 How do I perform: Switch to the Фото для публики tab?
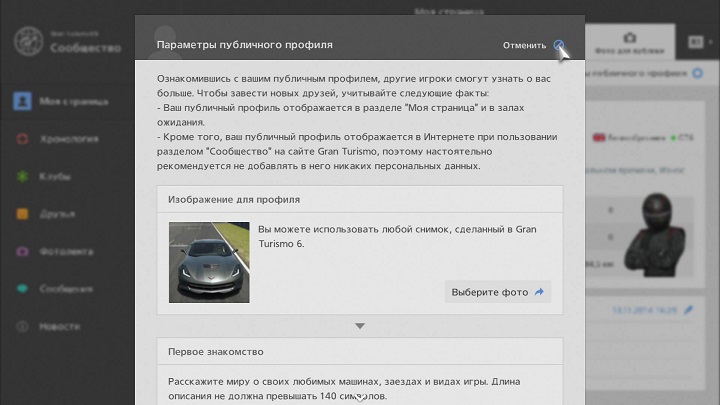point(630,43)
